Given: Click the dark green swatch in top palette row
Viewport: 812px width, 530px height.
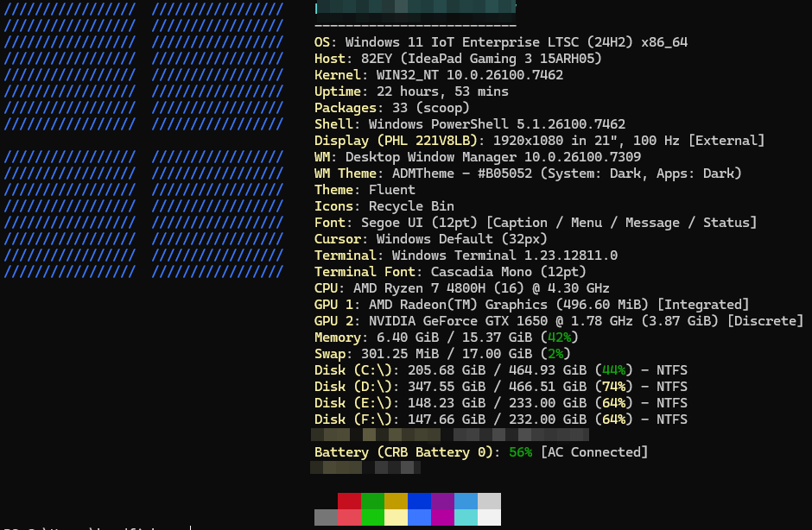Looking at the screenshot, I should [x=372, y=501].
